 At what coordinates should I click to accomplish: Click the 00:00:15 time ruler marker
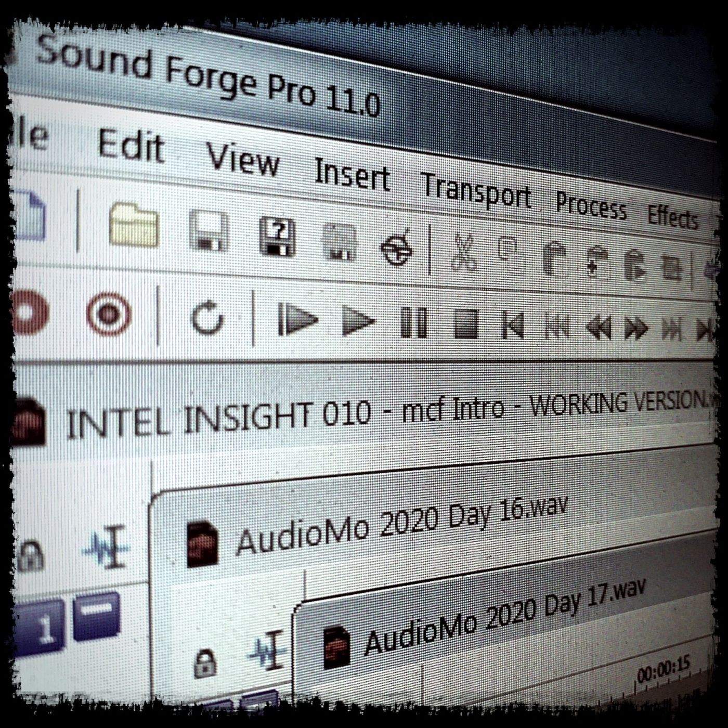click(x=664, y=669)
